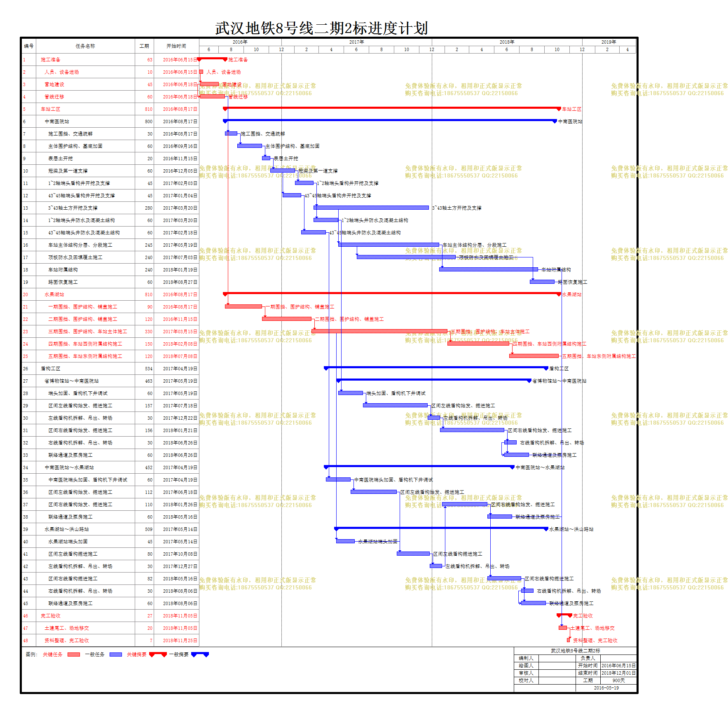Viewport: 728px width, 713px height.
Task: Click the 工期 column header
Action: click(x=144, y=46)
